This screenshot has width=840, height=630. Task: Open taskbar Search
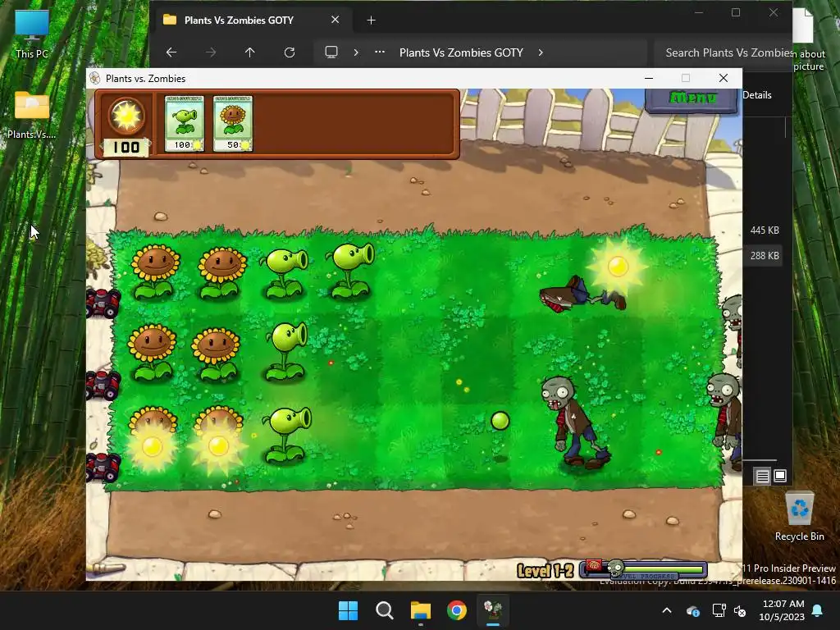[384, 610]
